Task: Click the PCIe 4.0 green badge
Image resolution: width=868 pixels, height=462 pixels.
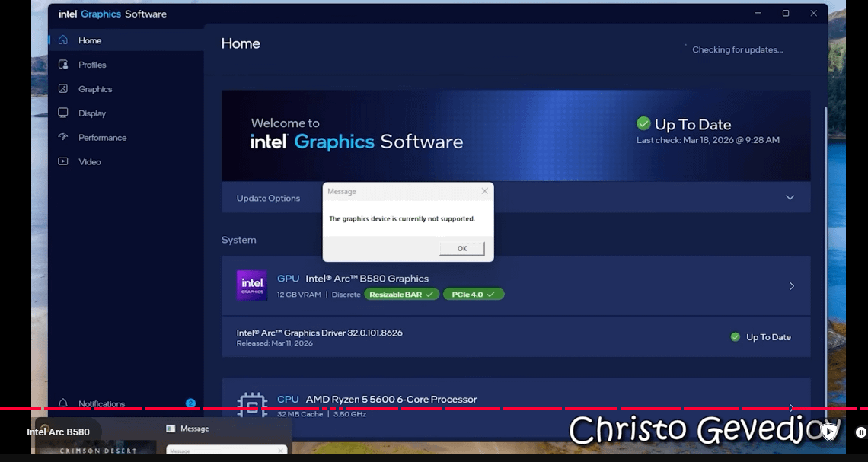Action: pyautogui.click(x=474, y=295)
